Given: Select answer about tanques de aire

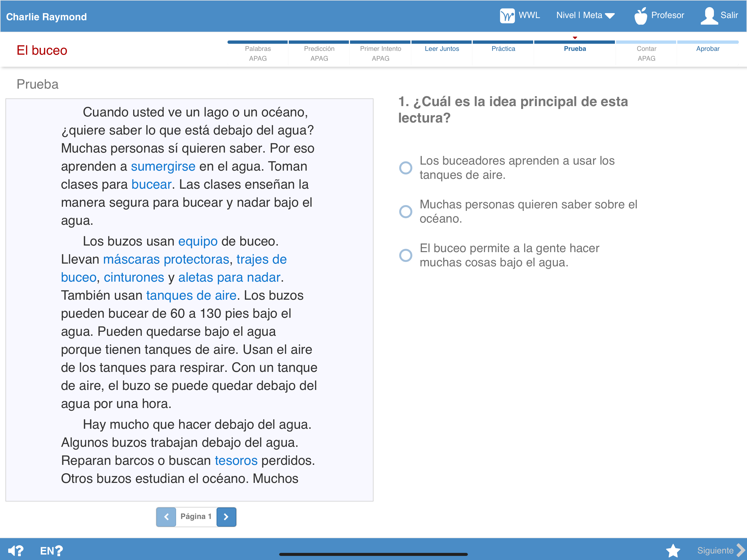Looking at the screenshot, I should (405, 168).
